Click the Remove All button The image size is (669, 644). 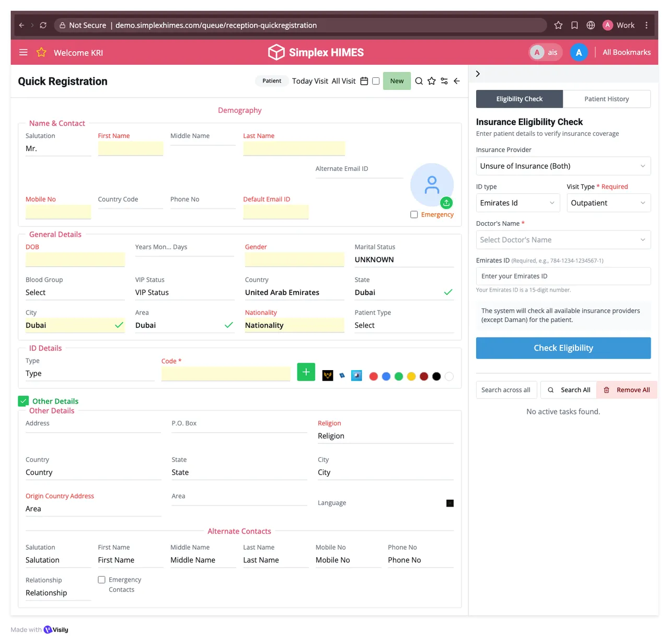pos(627,390)
